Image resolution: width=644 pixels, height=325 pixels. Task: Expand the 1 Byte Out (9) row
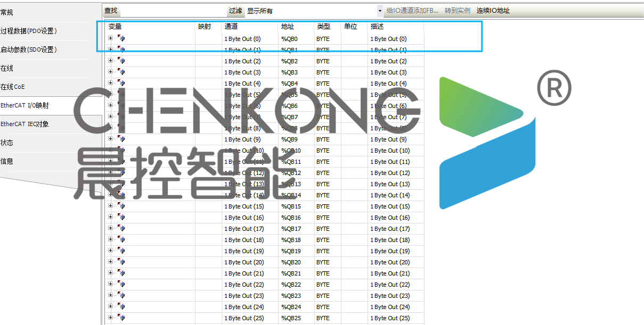[x=111, y=139]
